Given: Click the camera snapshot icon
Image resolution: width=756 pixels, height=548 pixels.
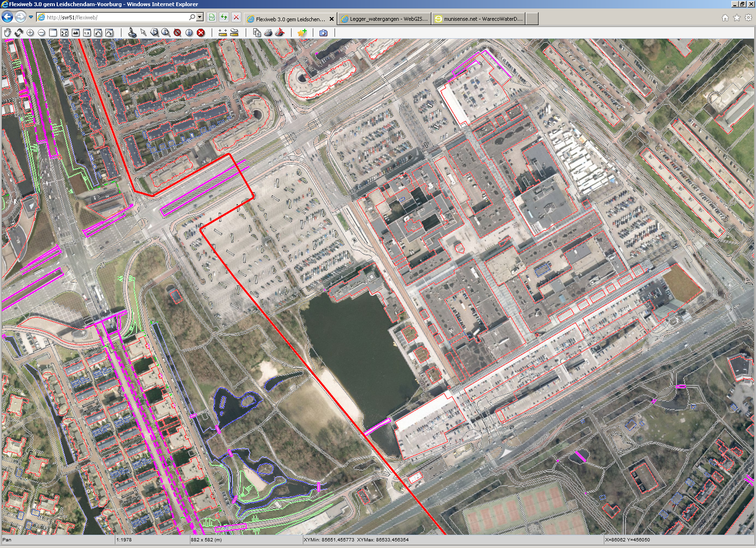Looking at the screenshot, I should click(323, 33).
